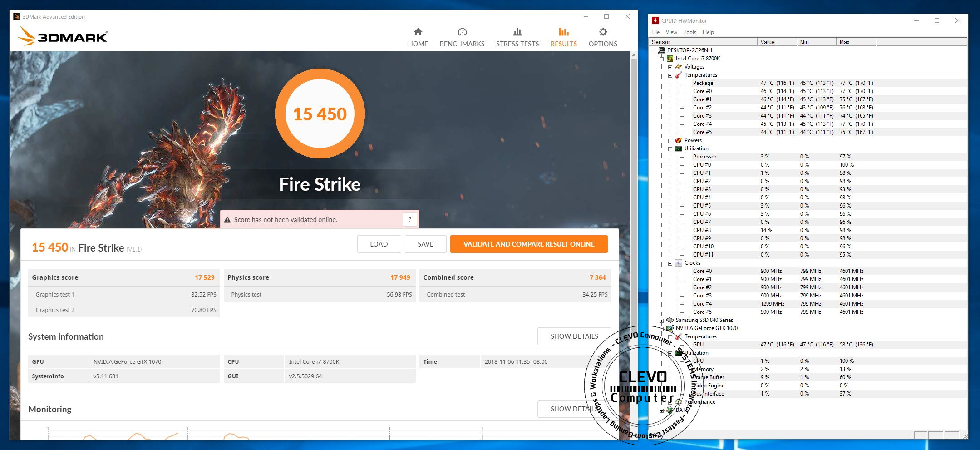This screenshot has height=450, width=980.
Task: Click the Intel Core i7-8700K CPU field
Action: click(350, 361)
